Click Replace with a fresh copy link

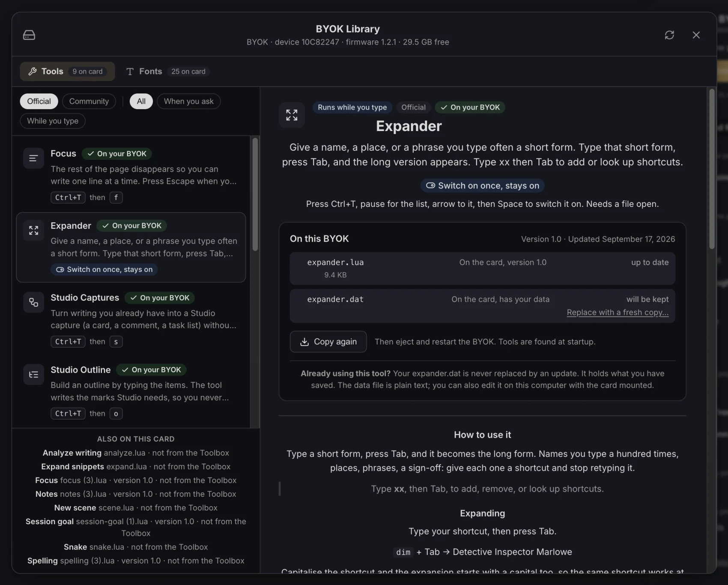pyautogui.click(x=618, y=313)
